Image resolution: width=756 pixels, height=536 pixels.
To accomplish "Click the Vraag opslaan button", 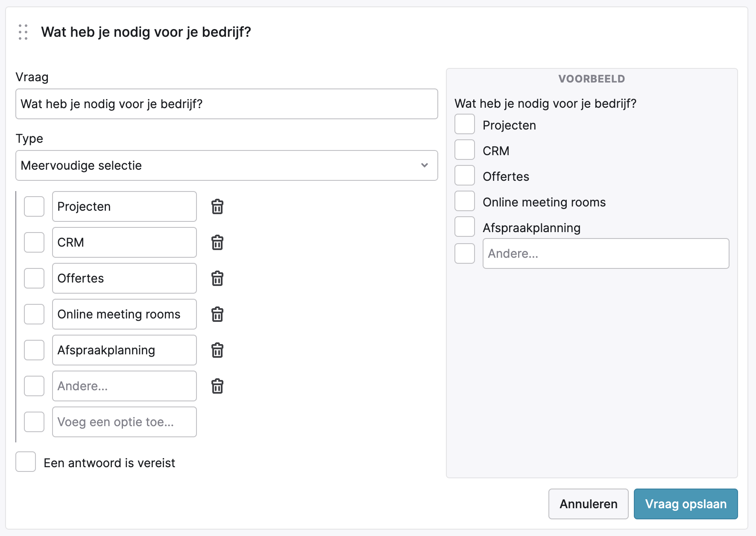I will 686,504.
